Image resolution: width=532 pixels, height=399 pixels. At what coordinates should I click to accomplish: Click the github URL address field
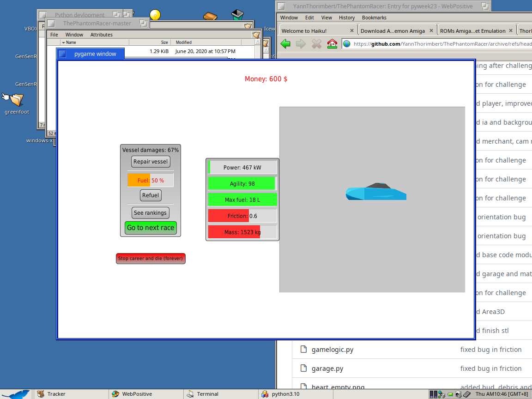point(439,44)
